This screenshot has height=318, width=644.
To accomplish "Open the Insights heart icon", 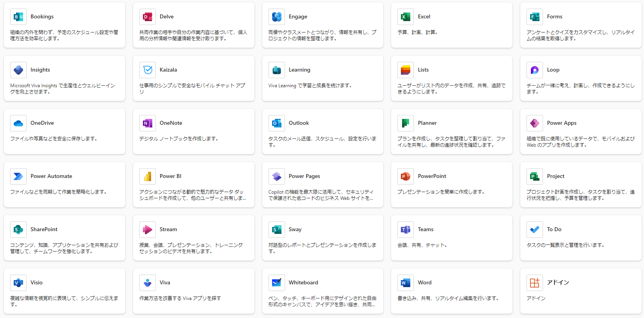I will tap(18, 70).
